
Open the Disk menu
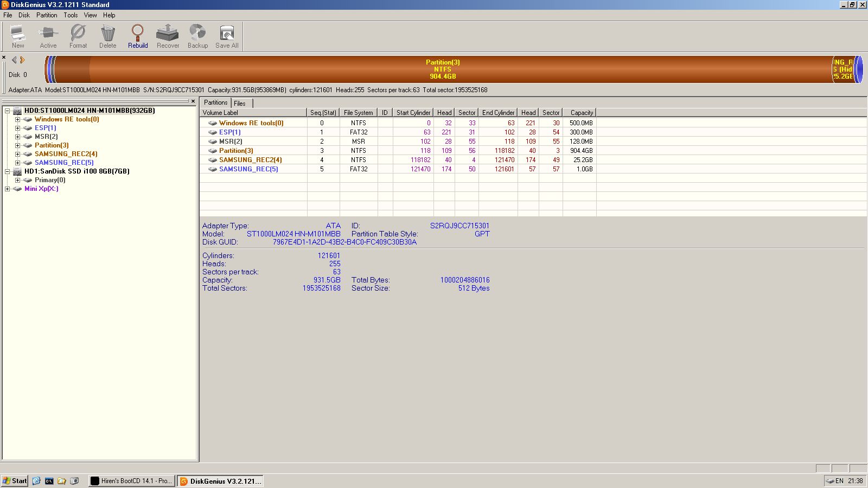24,15
